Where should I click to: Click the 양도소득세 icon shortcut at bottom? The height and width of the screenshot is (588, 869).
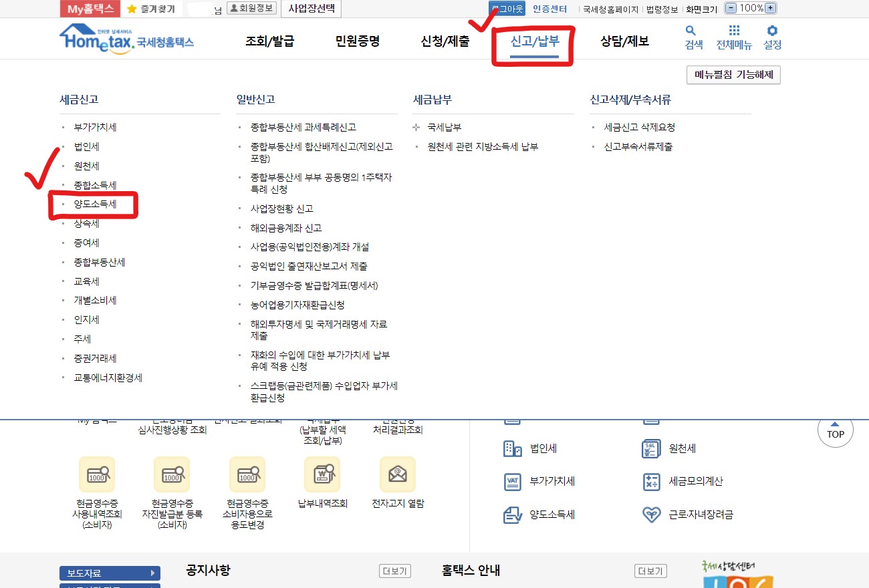512,515
